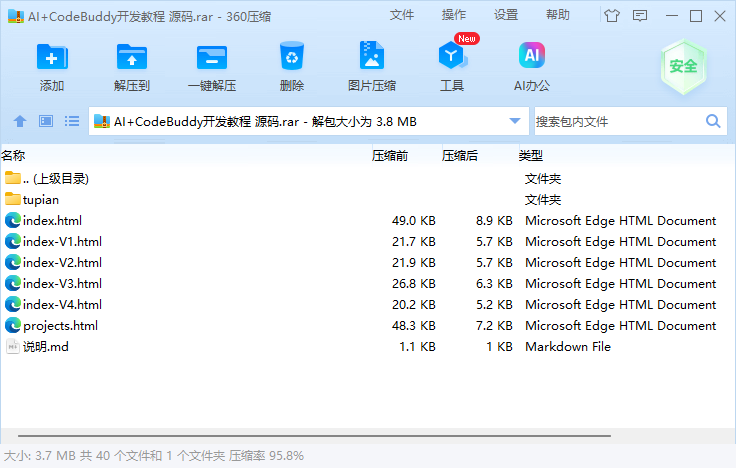
Task: Open the 文件 (File) menu
Action: pos(402,15)
